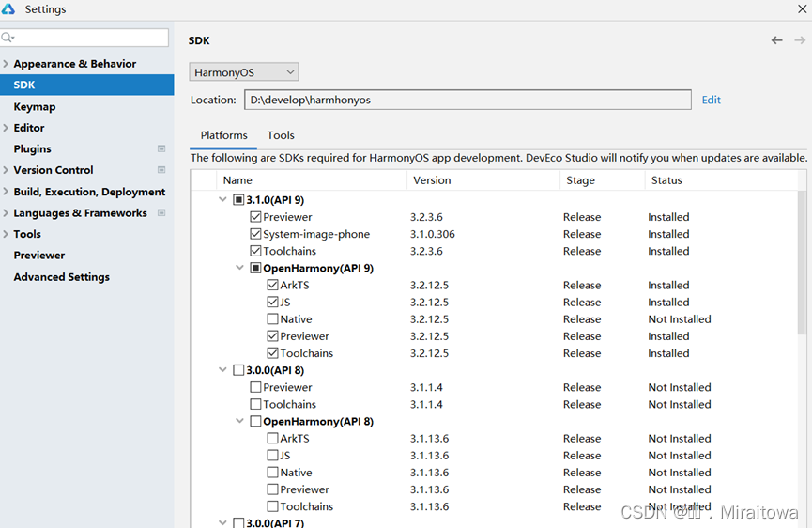Sort by the Stage column header
Viewport: 812px width, 528px height.
pos(603,180)
